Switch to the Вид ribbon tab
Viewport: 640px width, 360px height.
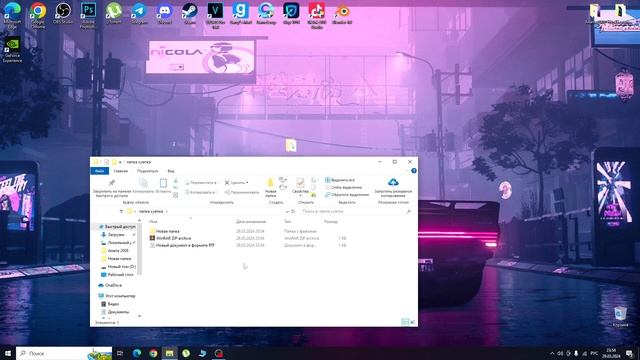click(x=171, y=171)
